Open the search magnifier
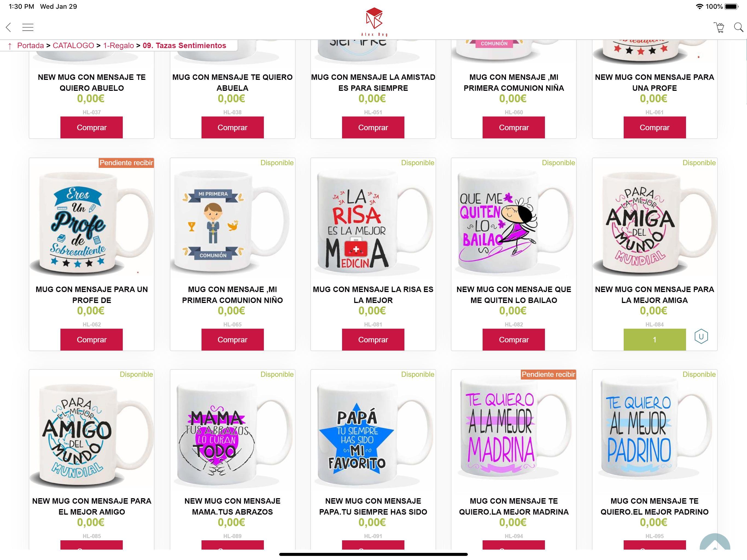747x560 pixels. coord(739,27)
